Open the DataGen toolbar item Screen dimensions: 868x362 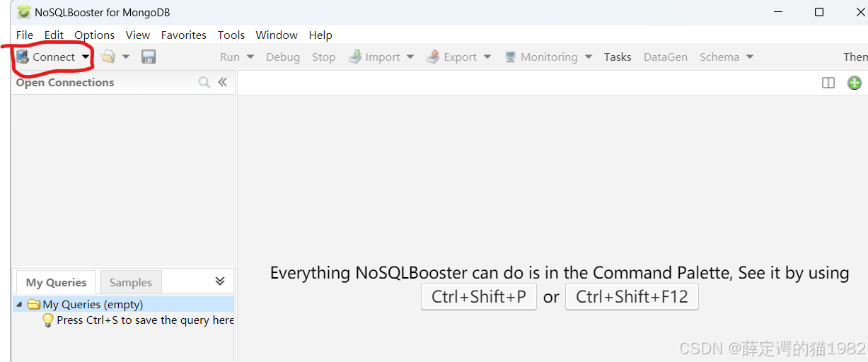(666, 57)
